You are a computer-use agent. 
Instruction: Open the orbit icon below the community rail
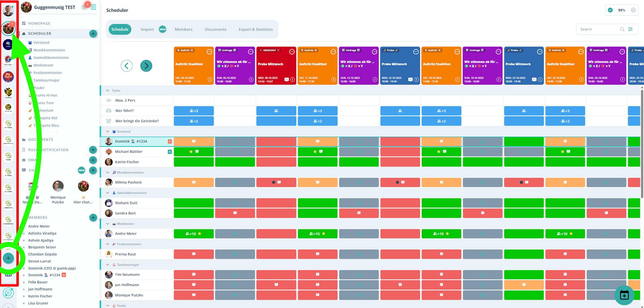point(8,293)
